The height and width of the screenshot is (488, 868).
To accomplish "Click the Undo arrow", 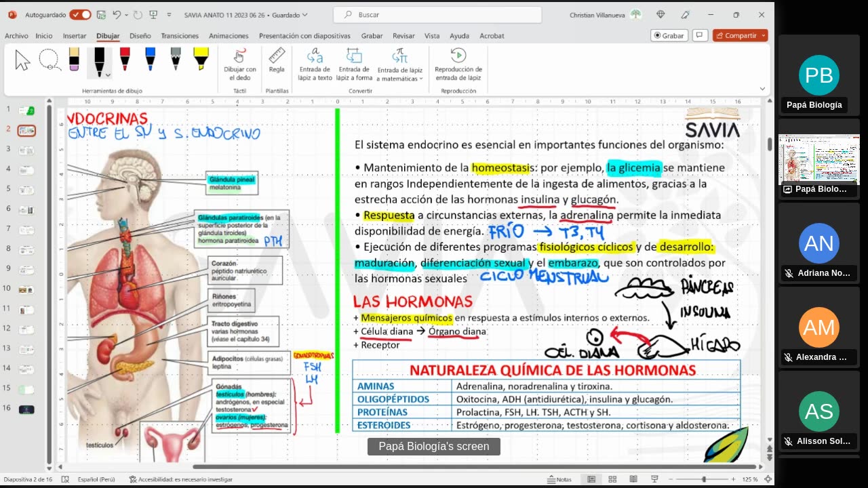I will [117, 14].
